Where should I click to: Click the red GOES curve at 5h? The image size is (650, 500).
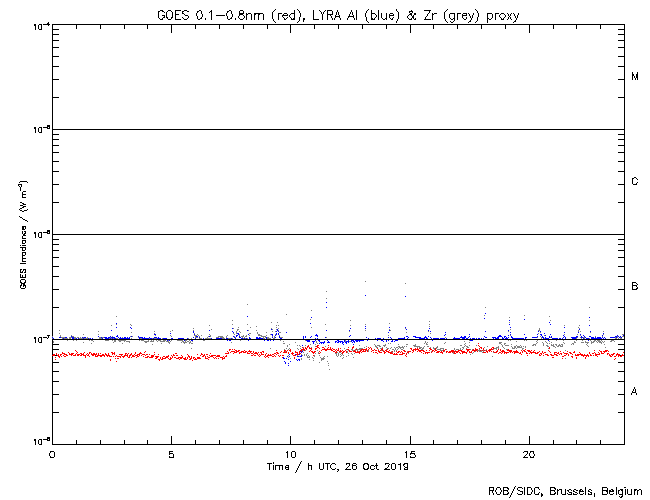coord(171,356)
